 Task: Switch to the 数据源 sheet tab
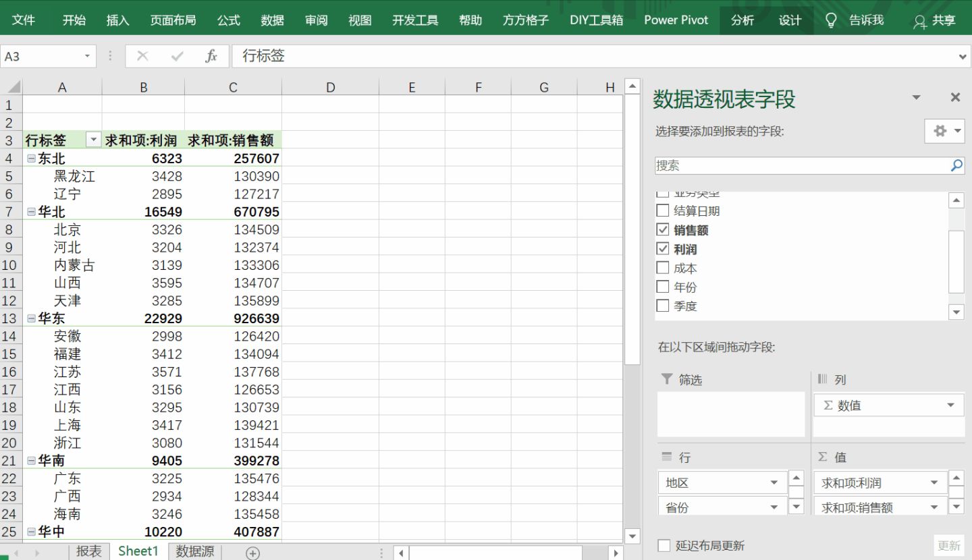pos(195,551)
